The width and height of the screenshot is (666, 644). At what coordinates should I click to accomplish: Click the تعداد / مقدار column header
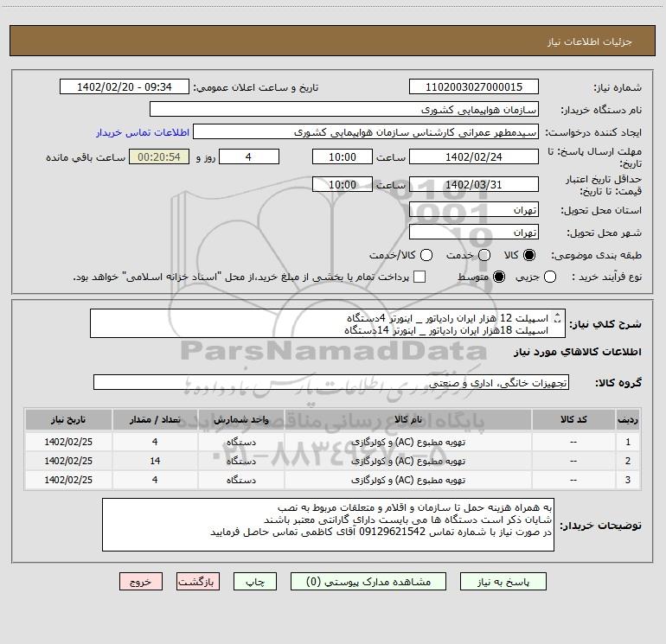(155, 420)
